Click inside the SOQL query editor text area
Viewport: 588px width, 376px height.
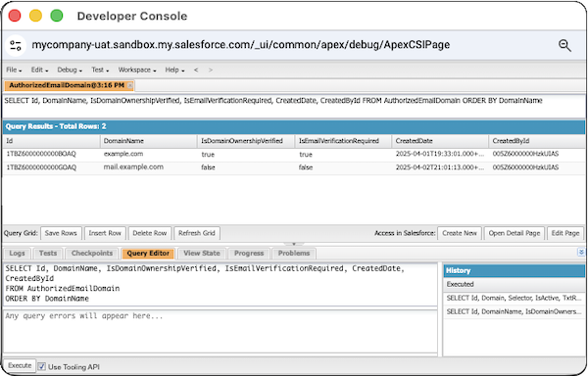pyautogui.click(x=220, y=284)
